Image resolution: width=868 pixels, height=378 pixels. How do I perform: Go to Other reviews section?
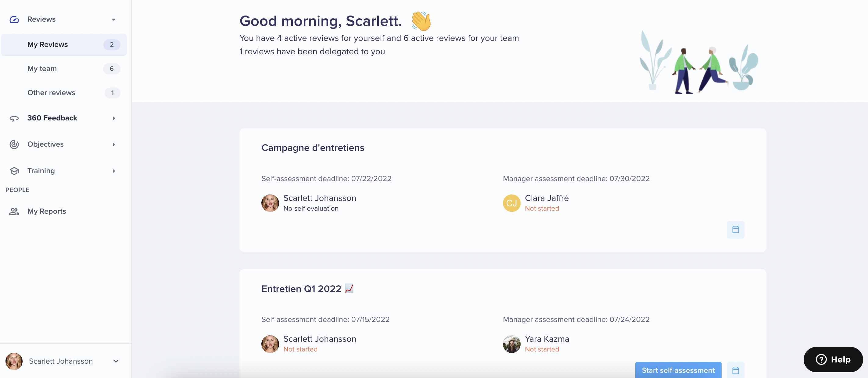pos(64,93)
